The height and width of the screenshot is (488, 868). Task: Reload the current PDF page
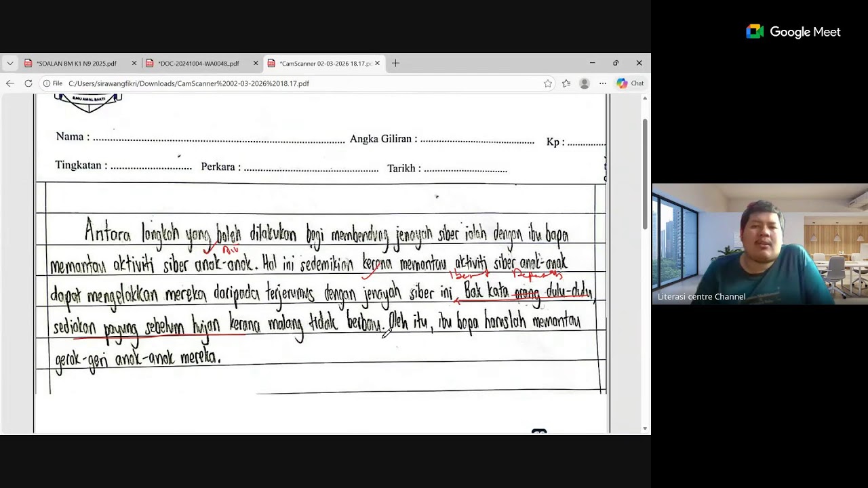[28, 83]
